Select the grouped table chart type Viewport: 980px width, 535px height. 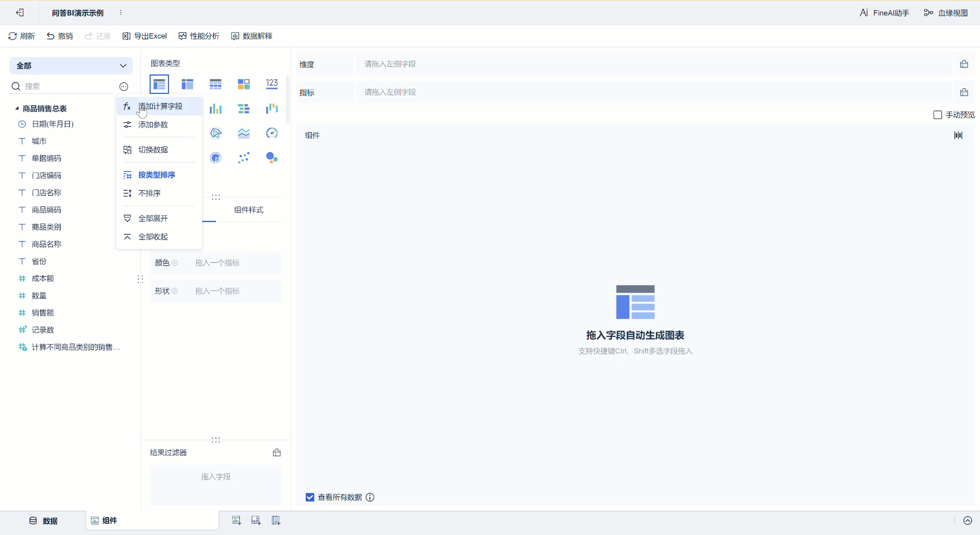(x=159, y=84)
